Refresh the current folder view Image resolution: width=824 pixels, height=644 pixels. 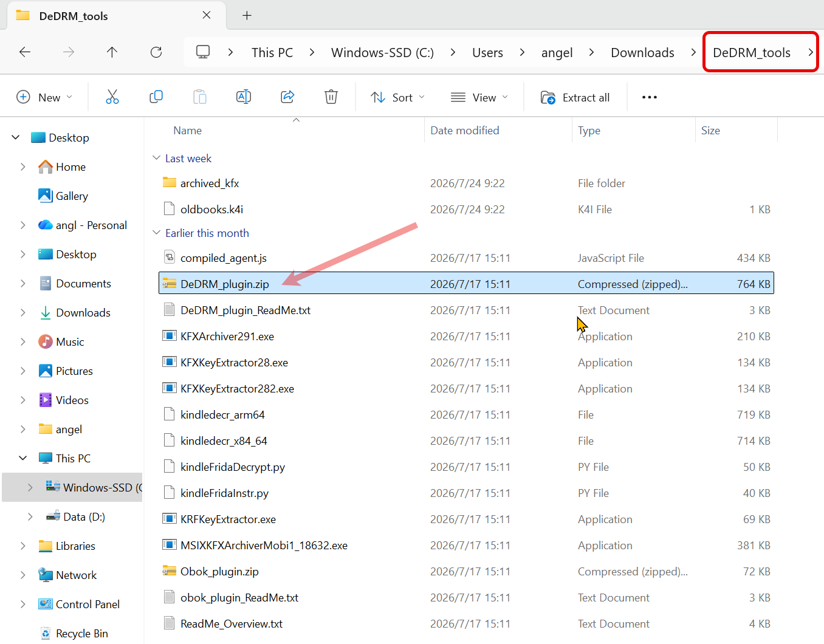156,52
